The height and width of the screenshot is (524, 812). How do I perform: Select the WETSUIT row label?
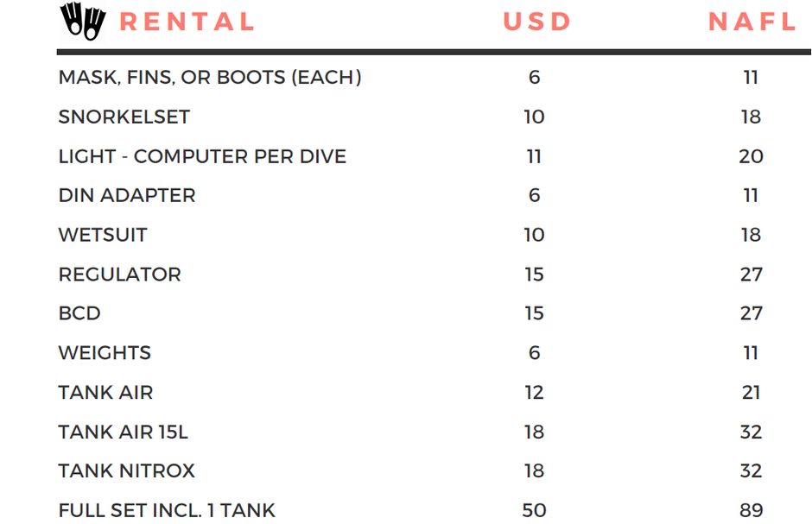(103, 235)
